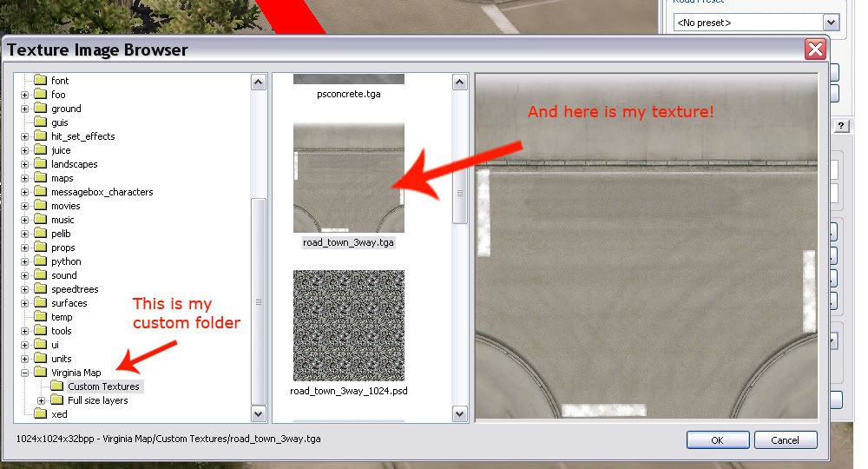Select the road_town_3way_1024.psd thumbnail
868x469 pixels.
(x=348, y=325)
